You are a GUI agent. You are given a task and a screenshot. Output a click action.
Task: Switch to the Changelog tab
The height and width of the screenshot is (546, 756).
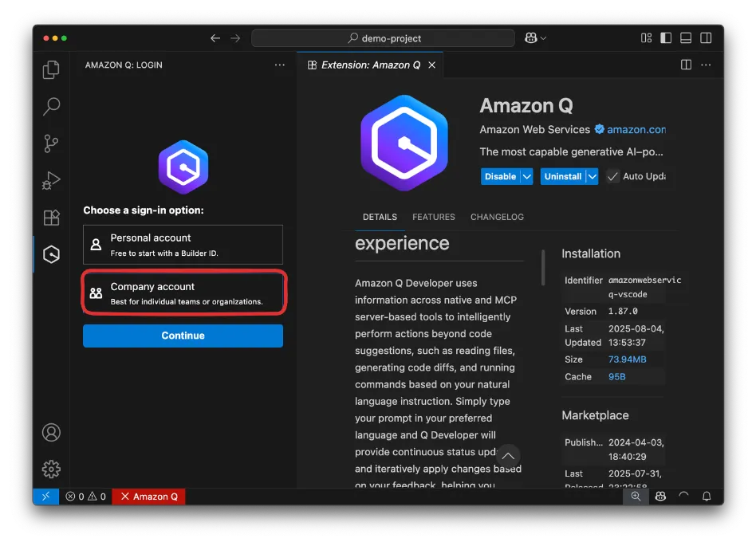point(497,217)
